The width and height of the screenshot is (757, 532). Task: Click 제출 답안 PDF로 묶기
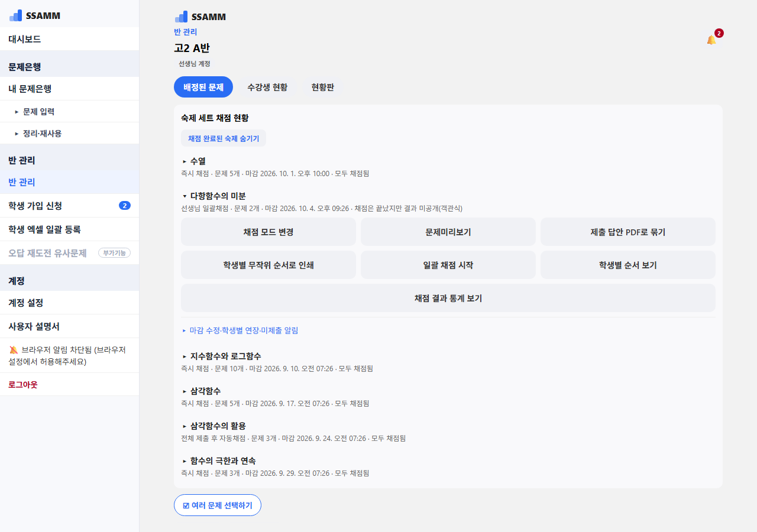(x=628, y=232)
